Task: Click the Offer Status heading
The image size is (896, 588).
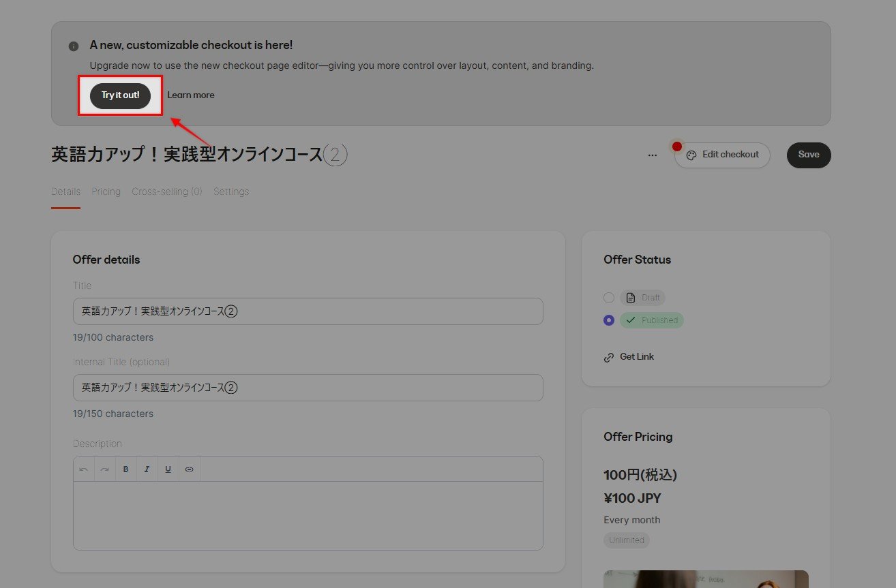Action: pyautogui.click(x=637, y=260)
